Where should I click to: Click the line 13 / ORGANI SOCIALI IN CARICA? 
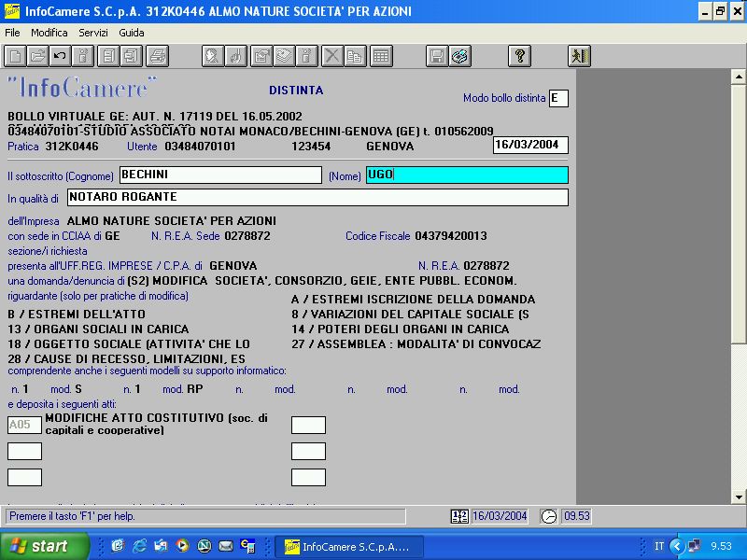pos(98,329)
